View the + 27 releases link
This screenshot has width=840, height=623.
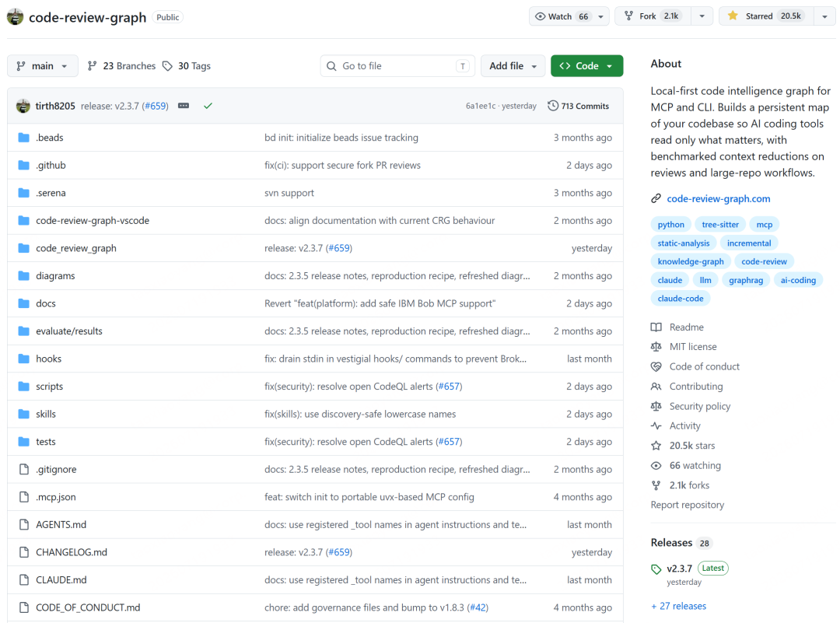[x=678, y=606]
